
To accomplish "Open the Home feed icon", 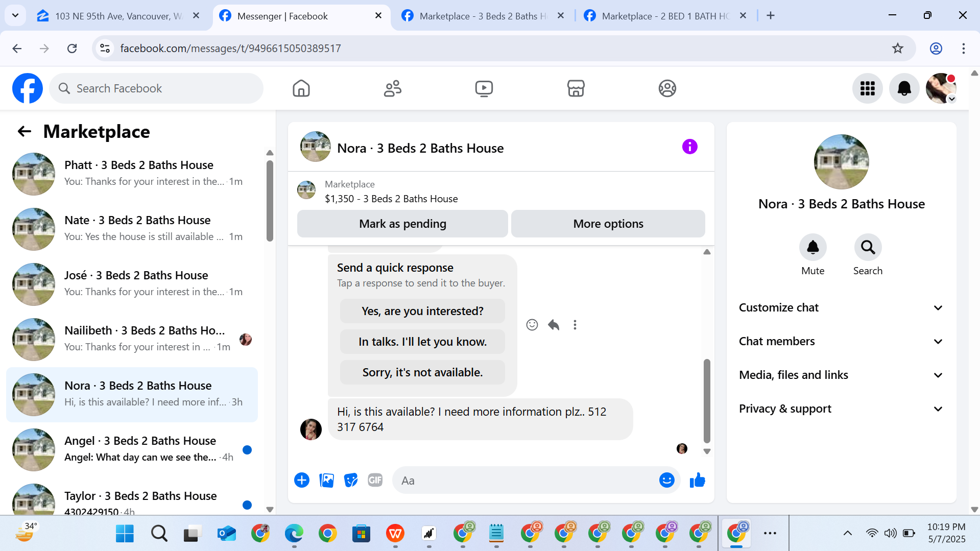I will (x=301, y=88).
